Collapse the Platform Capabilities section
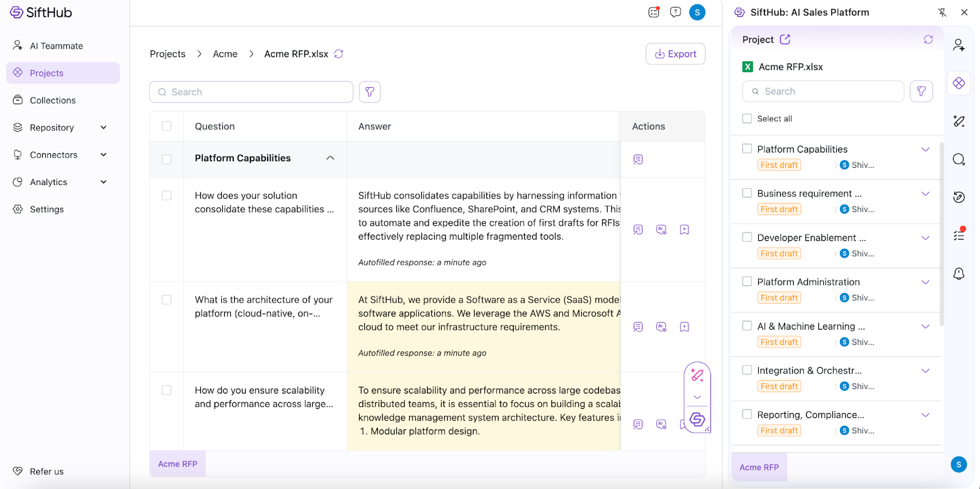 coord(330,158)
